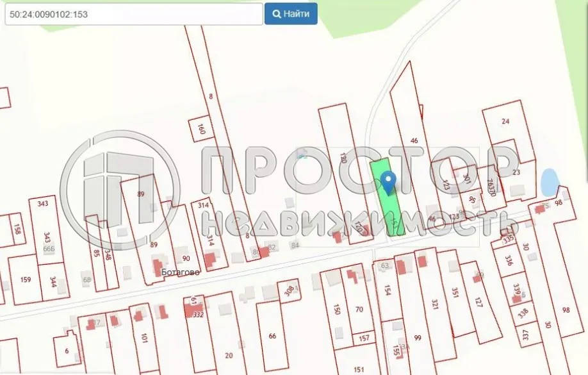Viewport: 588px width, 375px height.
Task: Click the blue pond shape
Action: pos(550,183)
